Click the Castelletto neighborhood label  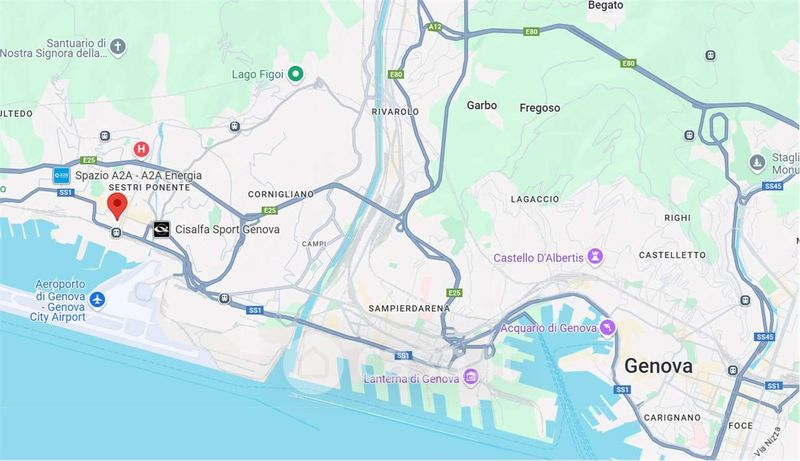tap(672, 255)
